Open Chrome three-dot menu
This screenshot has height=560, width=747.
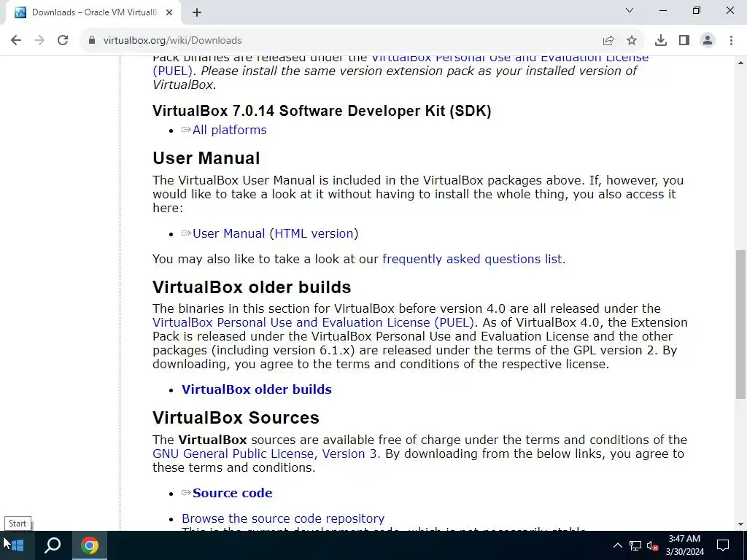click(731, 41)
